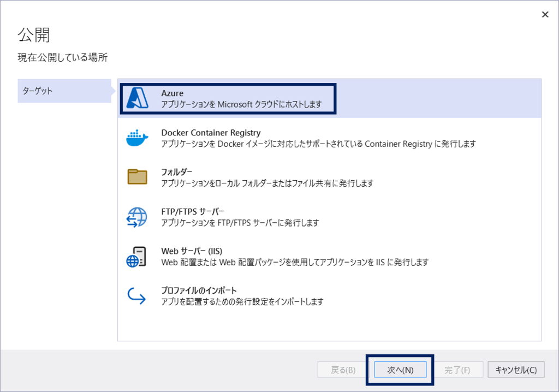Click the folder icon for フォルダー
Viewport: 559px width, 392px height.
pyautogui.click(x=137, y=176)
